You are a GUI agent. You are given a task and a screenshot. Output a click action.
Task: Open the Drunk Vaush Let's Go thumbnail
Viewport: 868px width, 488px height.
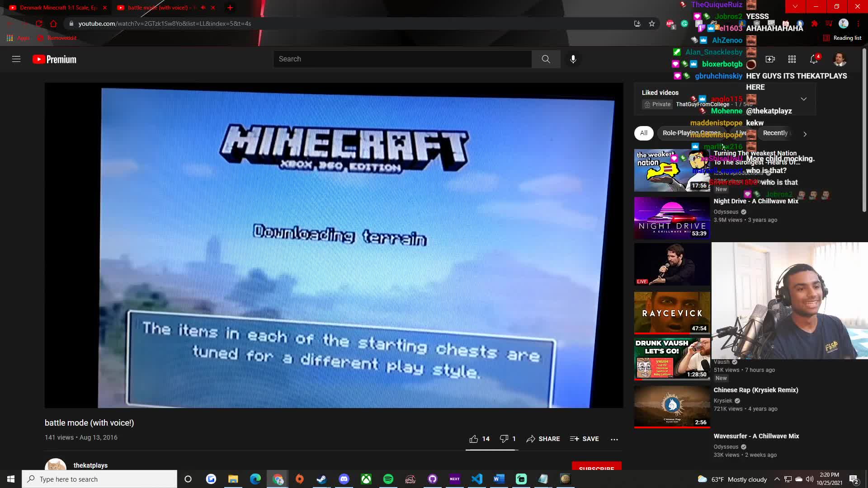[672, 359]
